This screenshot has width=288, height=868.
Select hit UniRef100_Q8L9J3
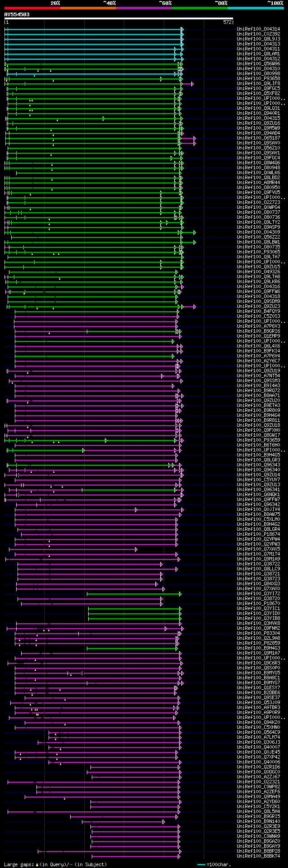[x=258, y=39]
